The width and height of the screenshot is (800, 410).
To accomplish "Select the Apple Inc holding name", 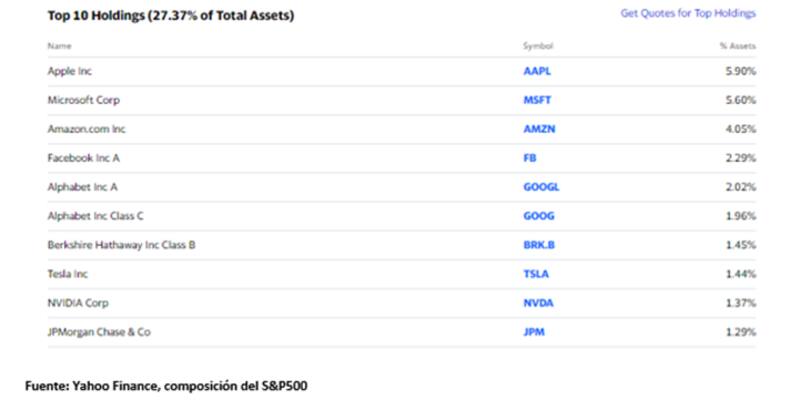I will 68,72.
